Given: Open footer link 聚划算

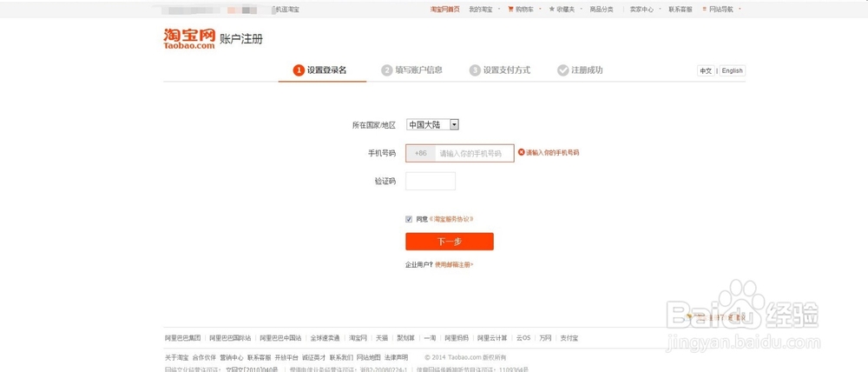Looking at the screenshot, I should [405, 337].
